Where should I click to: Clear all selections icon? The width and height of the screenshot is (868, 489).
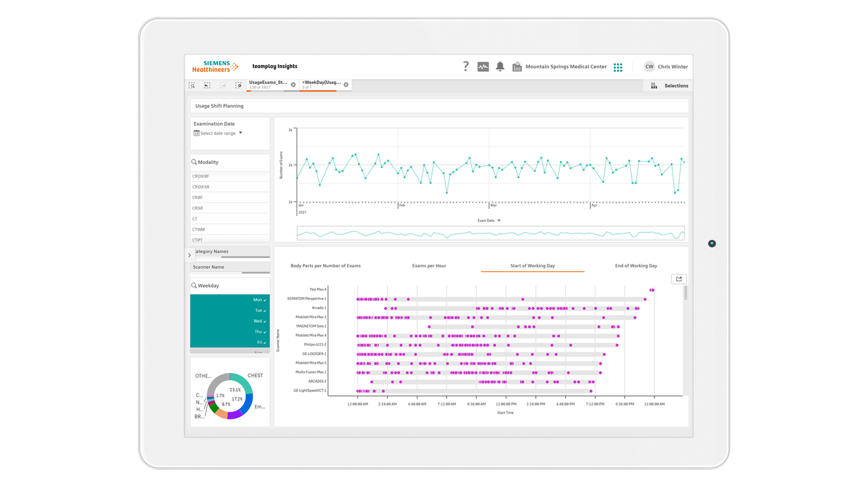(x=238, y=86)
